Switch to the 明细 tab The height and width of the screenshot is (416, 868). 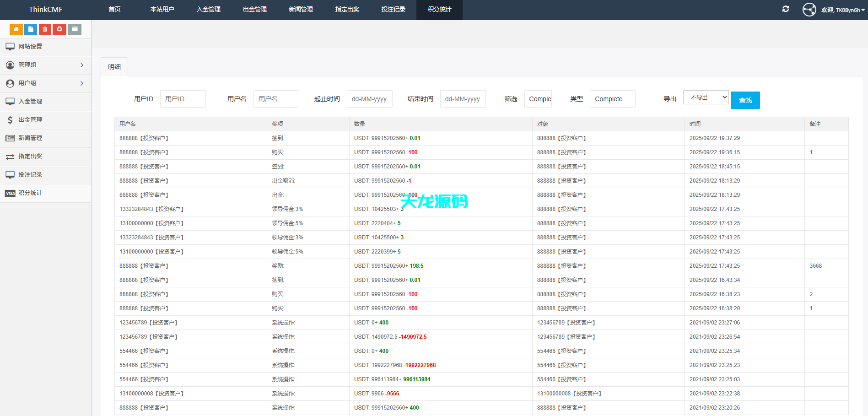click(114, 66)
